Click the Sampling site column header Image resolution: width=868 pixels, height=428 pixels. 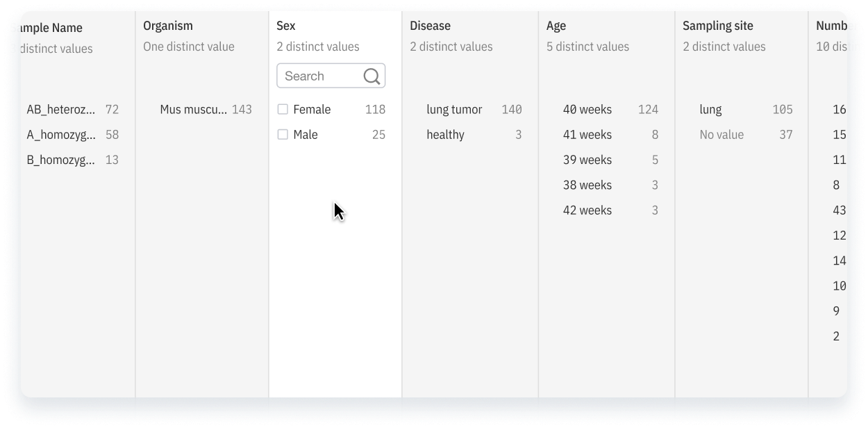(x=717, y=26)
